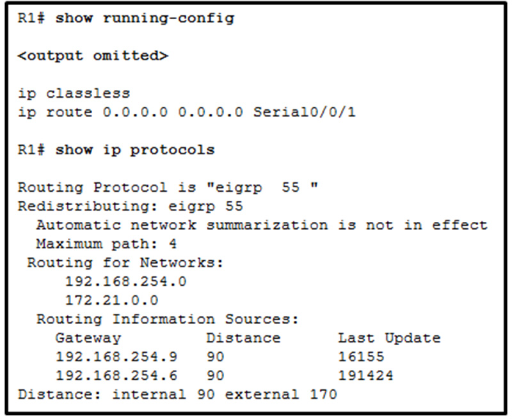
Task: Click 'Routing Information Sources:' heading
Action: pyautogui.click(x=168, y=319)
